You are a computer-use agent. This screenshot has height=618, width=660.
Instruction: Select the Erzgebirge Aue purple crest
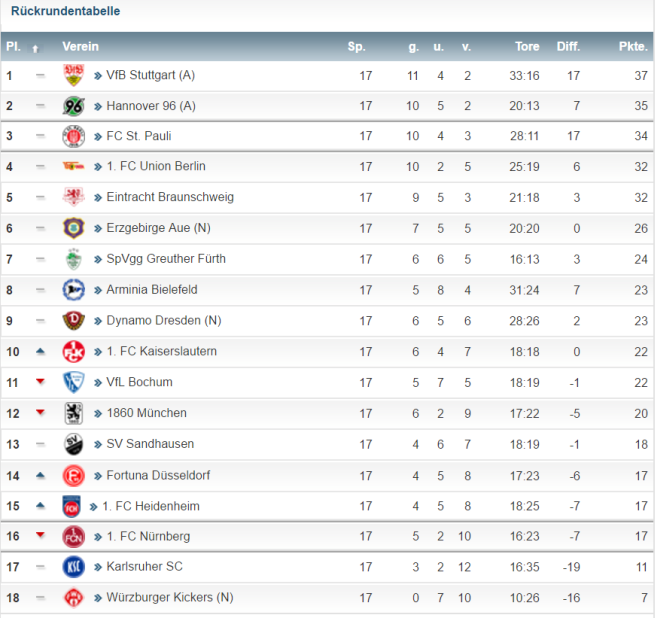point(74,228)
